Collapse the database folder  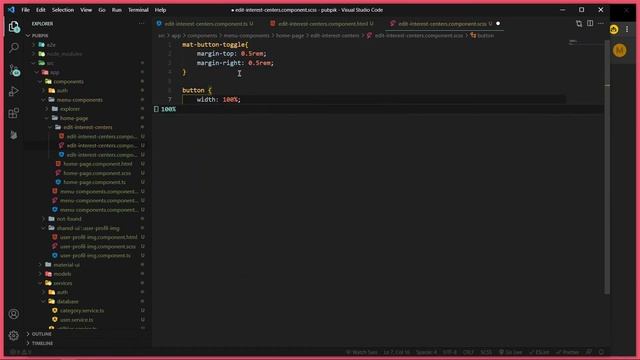67,301
